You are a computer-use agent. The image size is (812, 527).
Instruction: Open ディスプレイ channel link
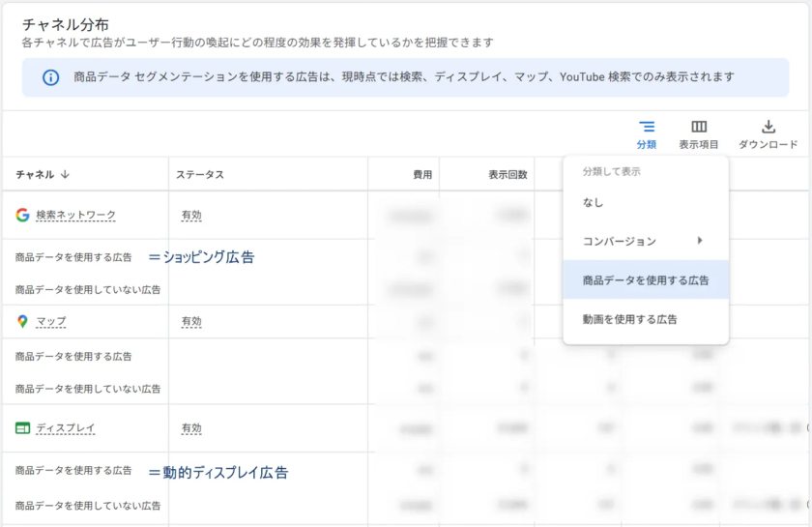[65, 427]
